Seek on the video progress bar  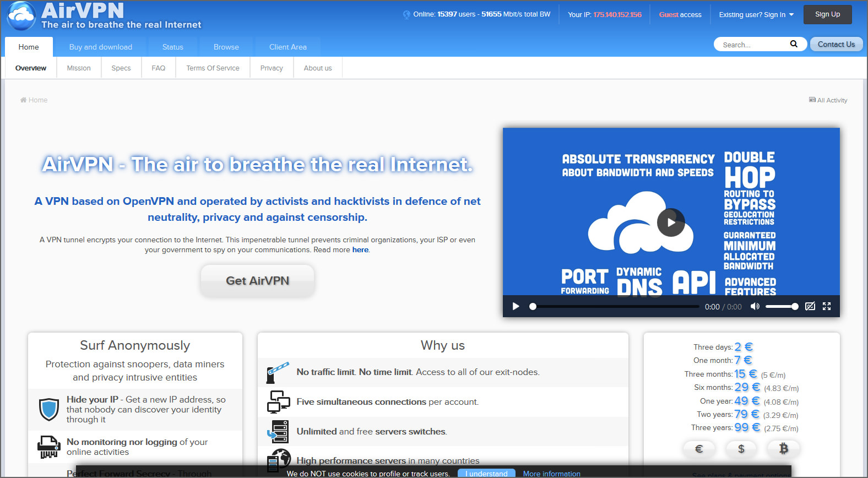coord(614,307)
